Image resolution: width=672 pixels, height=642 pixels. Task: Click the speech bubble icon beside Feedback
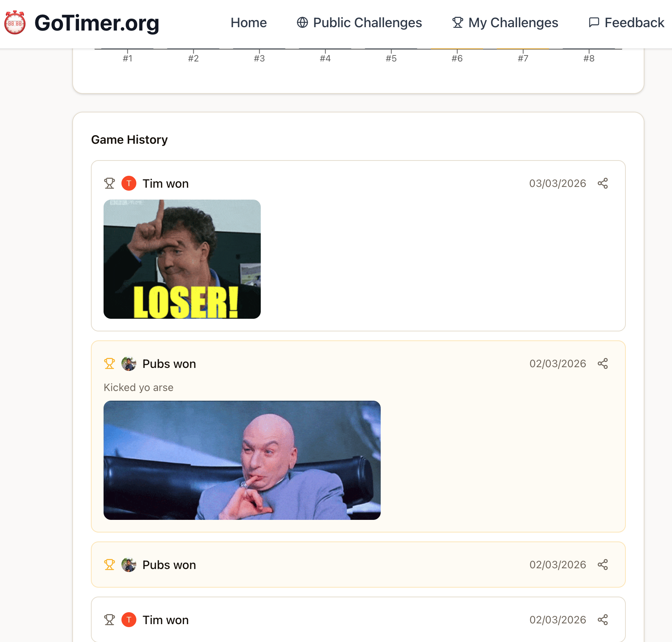594,23
